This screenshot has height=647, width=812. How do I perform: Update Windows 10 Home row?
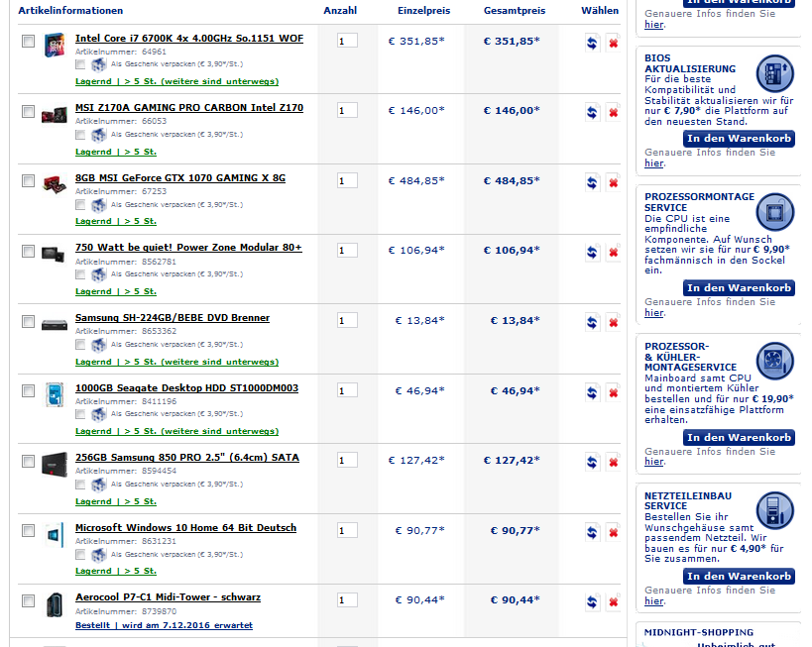click(592, 532)
